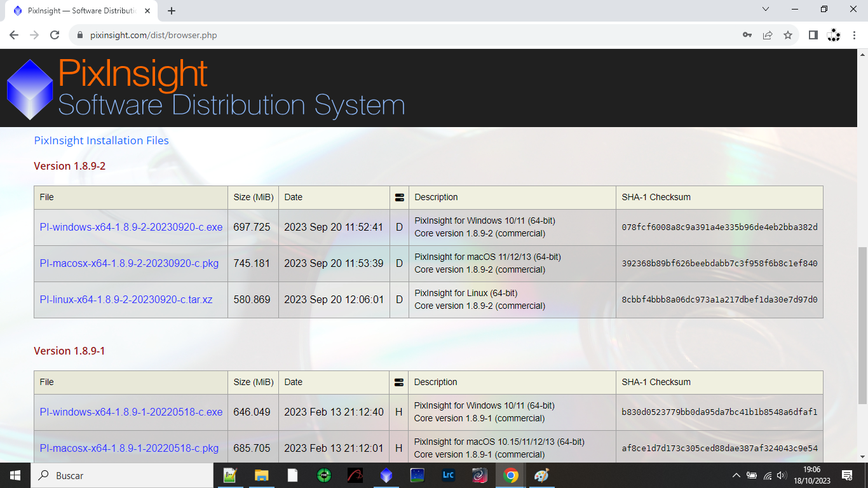Screen dimensions: 868x488
Task: Open the spiral galaxy taskbar app icon
Action: click(480, 475)
